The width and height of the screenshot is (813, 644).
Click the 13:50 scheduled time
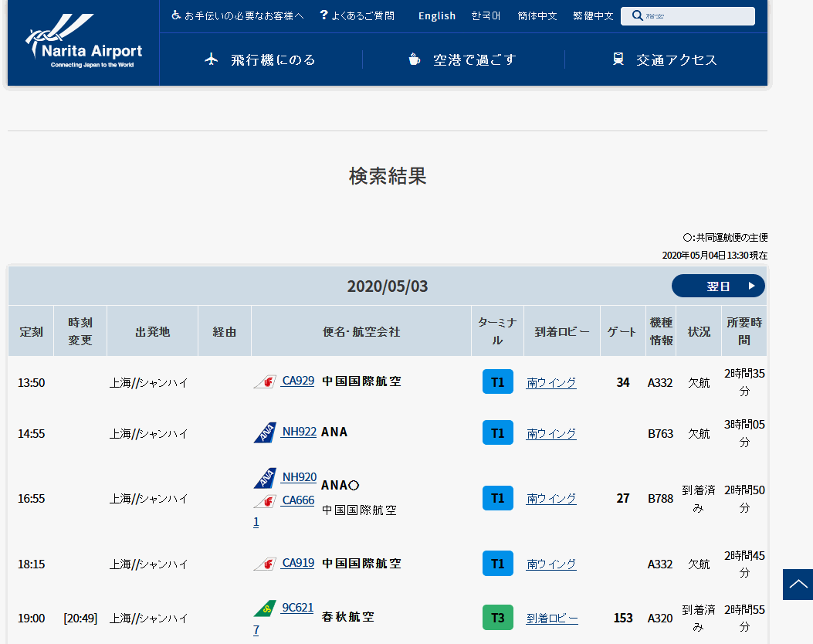pos(31,383)
